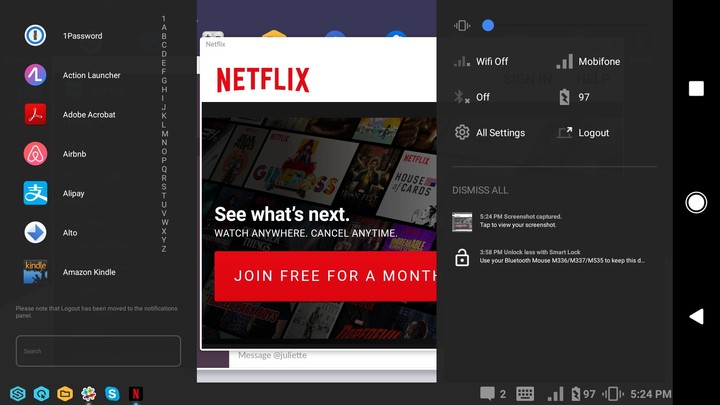The width and height of the screenshot is (720, 405).
Task: Toggle Wifi Off in quick settings
Action: pos(481,61)
